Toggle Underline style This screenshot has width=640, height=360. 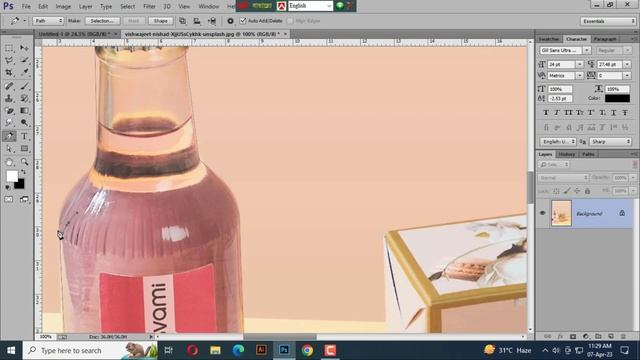(x=613, y=113)
